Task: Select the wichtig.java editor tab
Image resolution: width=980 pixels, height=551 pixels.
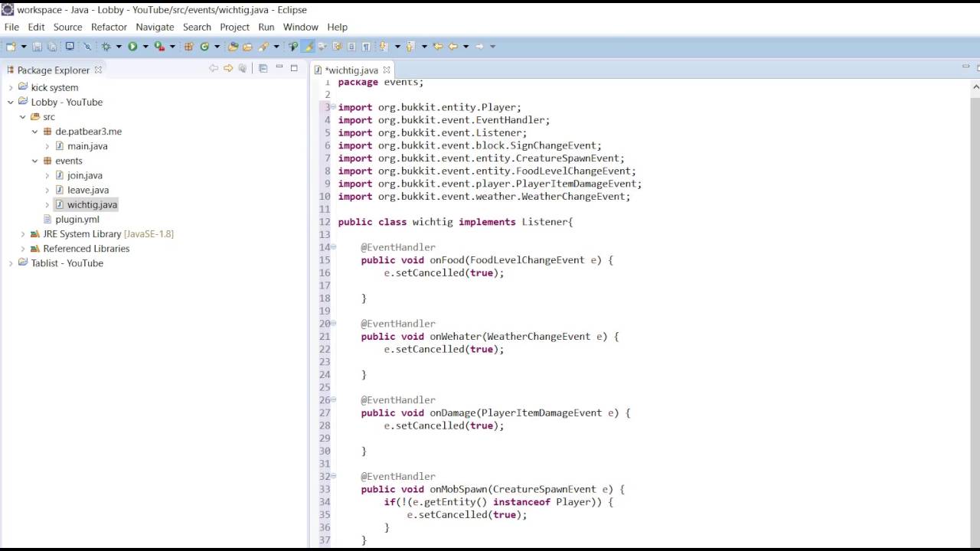Action: pyautogui.click(x=351, y=70)
